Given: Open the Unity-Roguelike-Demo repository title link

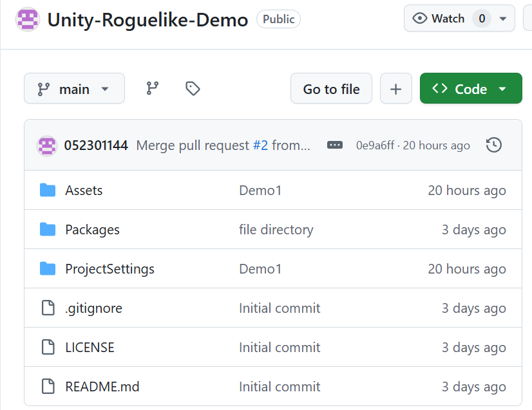Looking at the screenshot, I should click(147, 20).
